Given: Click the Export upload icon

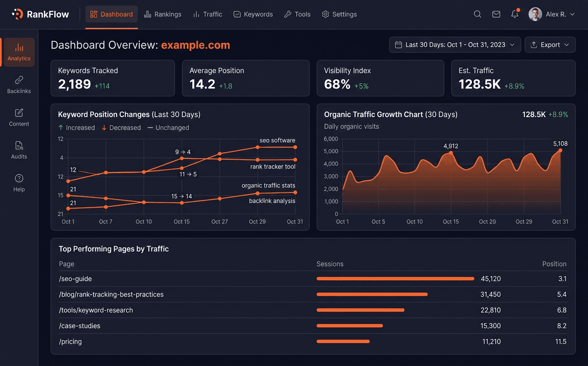Looking at the screenshot, I should tap(534, 45).
